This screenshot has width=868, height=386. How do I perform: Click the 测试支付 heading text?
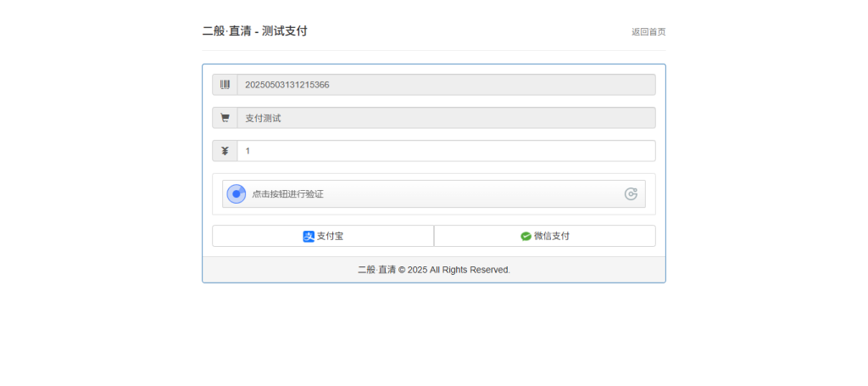point(285,31)
